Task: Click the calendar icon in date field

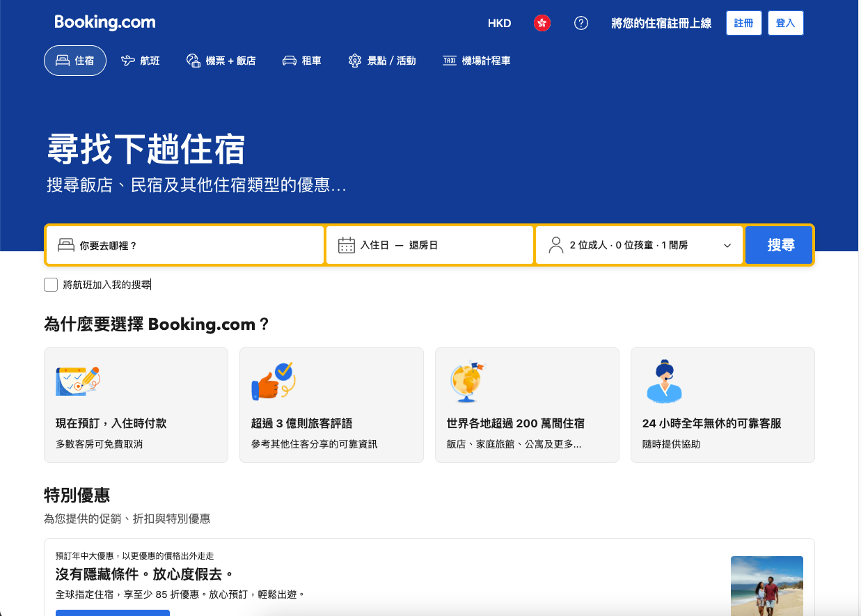Action: click(346, 245)
